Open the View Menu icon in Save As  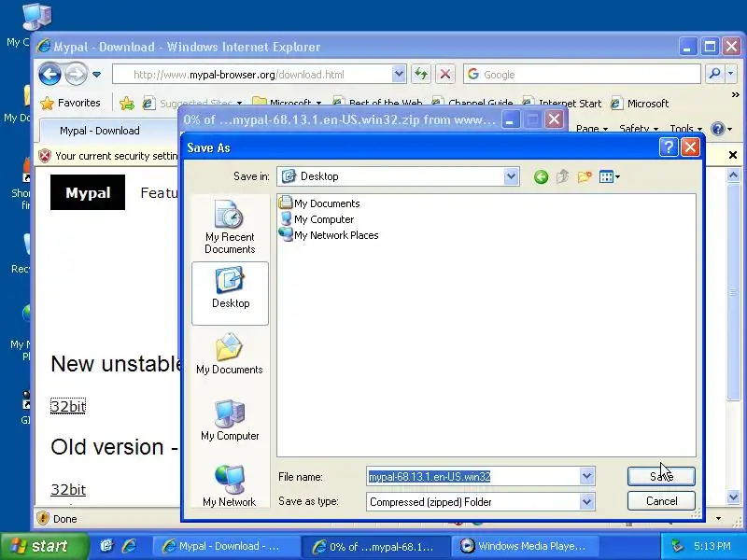tap(610, 177)
